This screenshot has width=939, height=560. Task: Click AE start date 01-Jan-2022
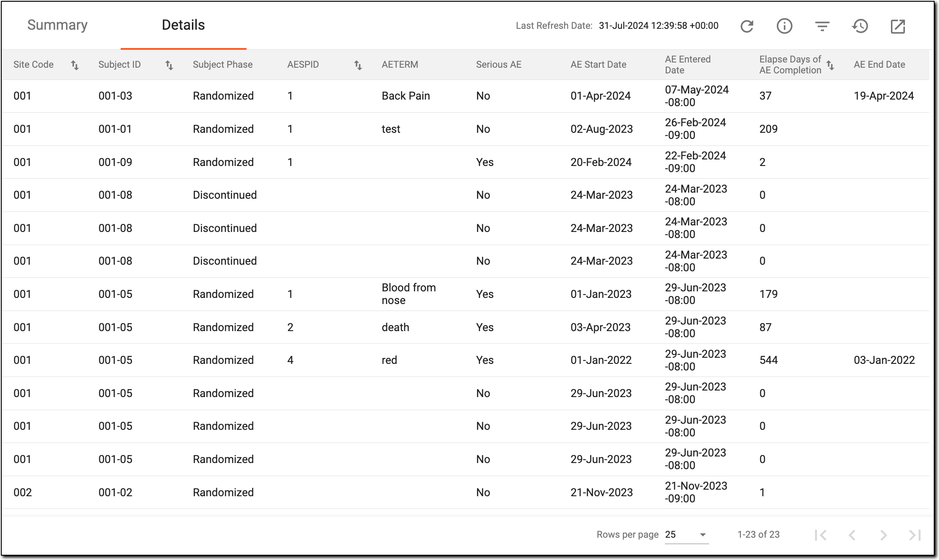(601, 360)
